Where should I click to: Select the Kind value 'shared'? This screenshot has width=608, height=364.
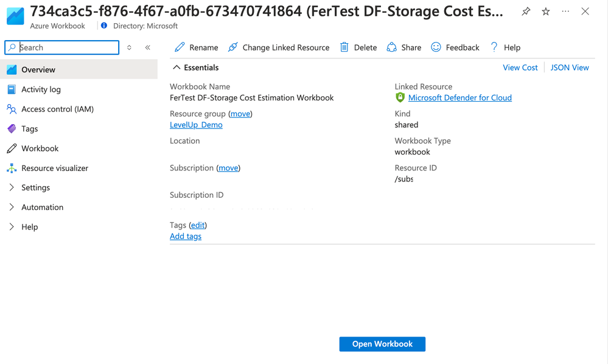pos(407,125)
